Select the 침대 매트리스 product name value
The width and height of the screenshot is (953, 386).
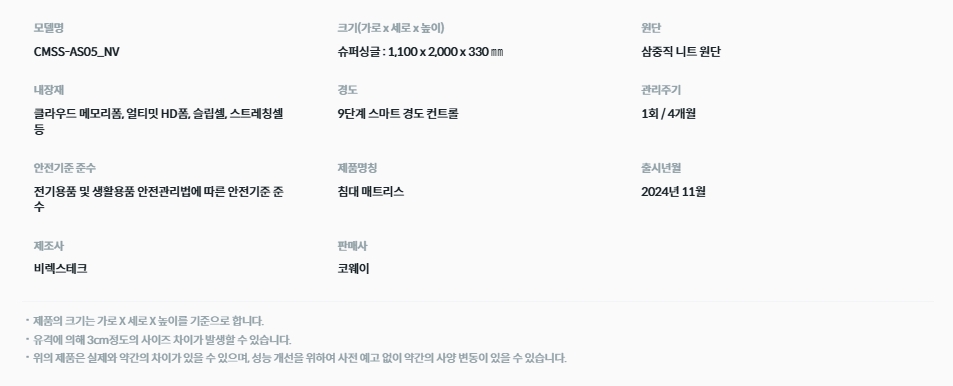click(370, 191)
